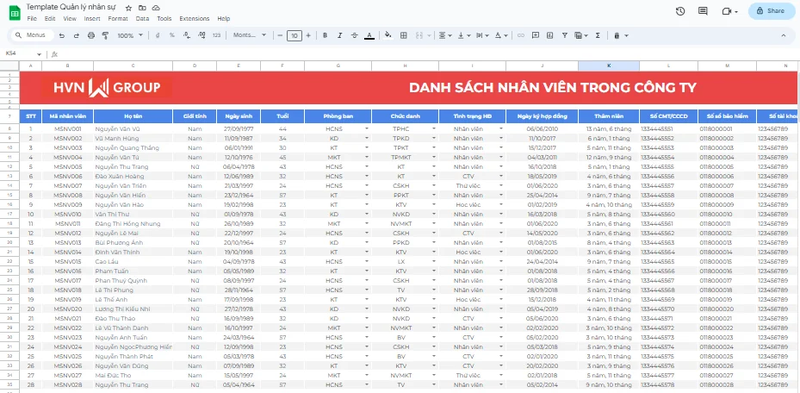Increase decimal places

(202, 36)
